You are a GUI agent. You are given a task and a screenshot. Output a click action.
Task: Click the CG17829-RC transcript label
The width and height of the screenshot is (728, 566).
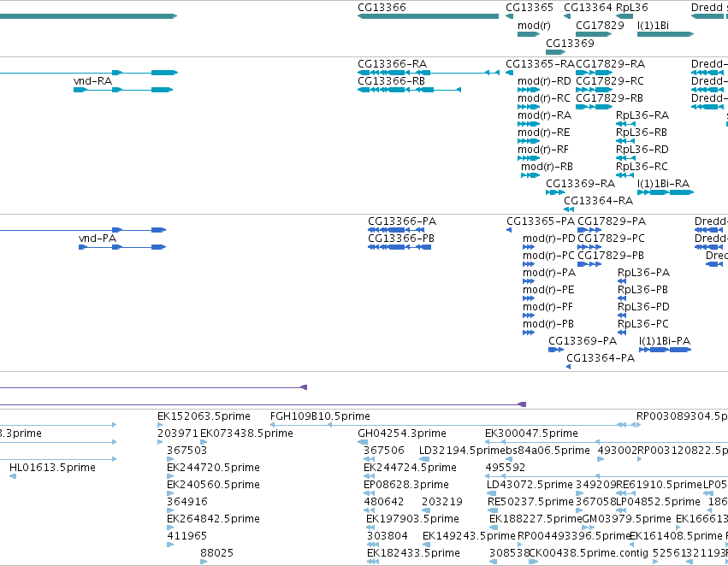pyautogui.click(x=610, y=81)
